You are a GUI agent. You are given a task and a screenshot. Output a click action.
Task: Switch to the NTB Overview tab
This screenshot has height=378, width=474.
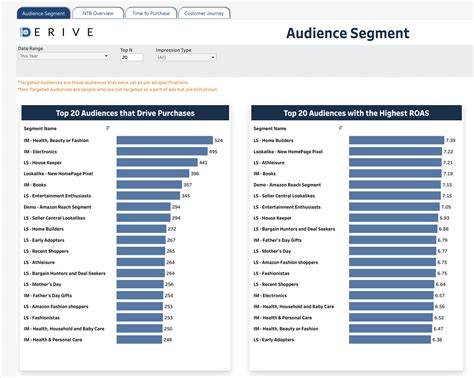click(x=98, y=13)
